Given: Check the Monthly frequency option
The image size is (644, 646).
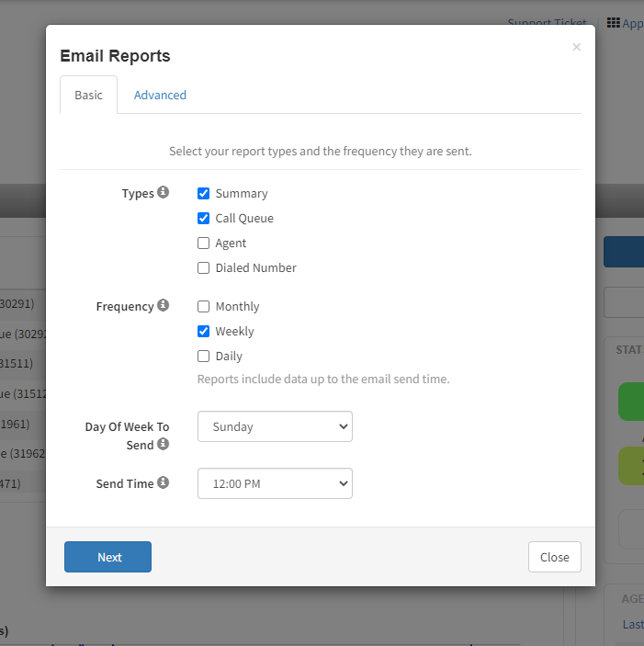Looking at the screenshot, I should (x=203, y=307).
